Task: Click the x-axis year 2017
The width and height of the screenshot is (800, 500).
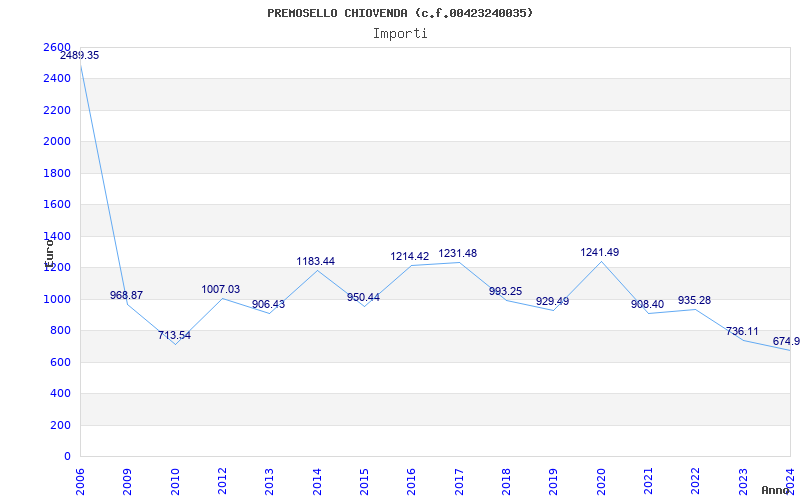Action: click(459, 482)
